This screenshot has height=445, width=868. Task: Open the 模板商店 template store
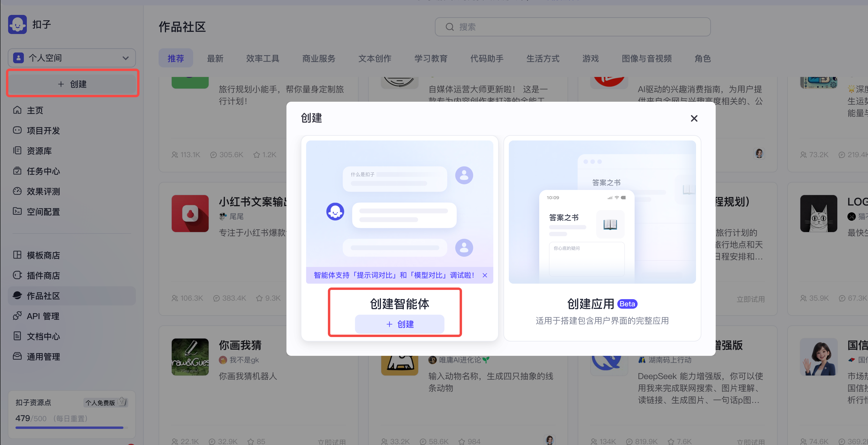point(44,255)
